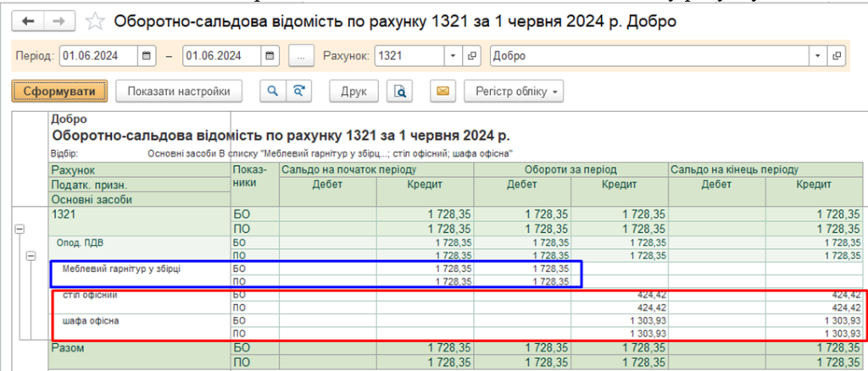Expand the organization Добро dropdown arrow
Image resolution: width=868 pixels, height=371 pixels.
tap(818, 56)
